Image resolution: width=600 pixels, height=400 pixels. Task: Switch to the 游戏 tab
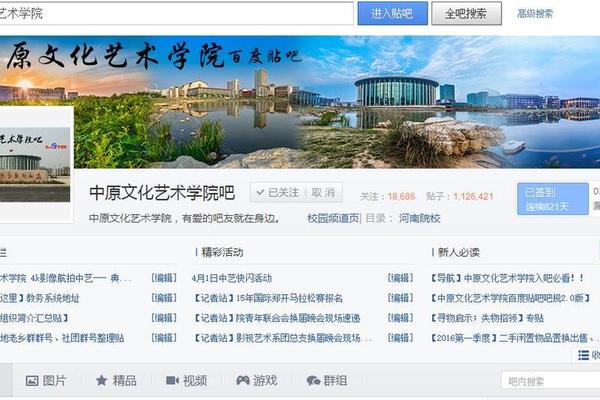coord(257,380)
